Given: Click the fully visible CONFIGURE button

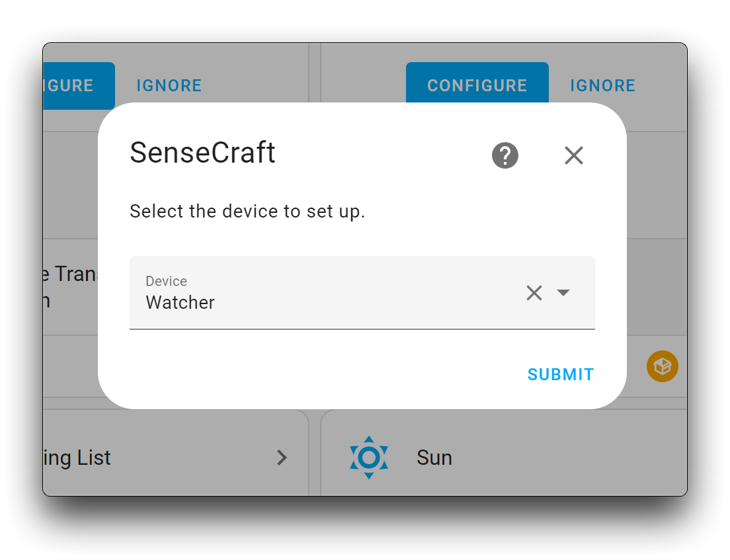Looking at the screenshot, I should pos(477,85).
